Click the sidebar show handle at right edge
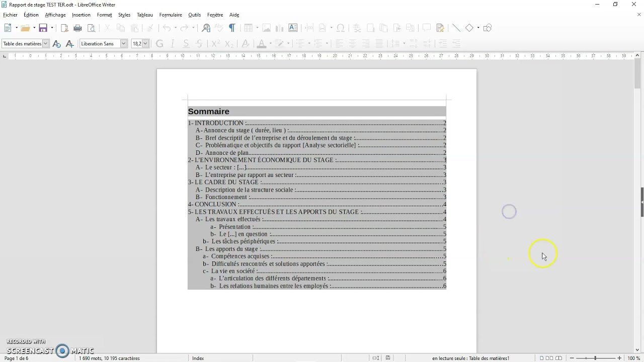644x362 pixels. coord(642,202)
